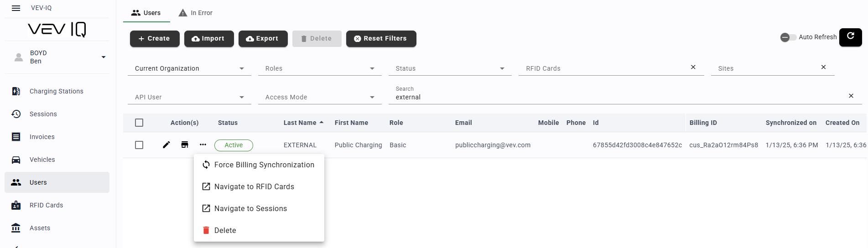Image resolution: width=868 pixels, height=248 pixels.
Task: Click the refresh icon button
Action: [850, 37]
